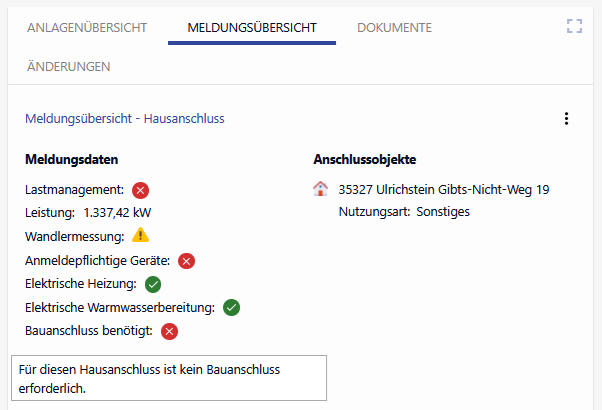Open the Dokumente tab
The image size is (602, 410).
pos(394,28)
